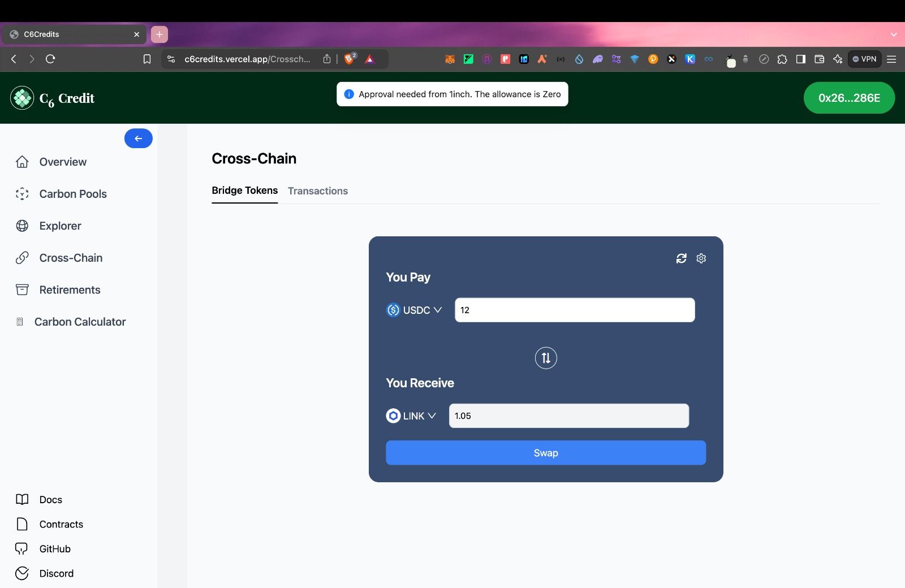Open swap settings gear
Image resolution: width=905 pixels, height=588 pixels.
coord(701,258)
